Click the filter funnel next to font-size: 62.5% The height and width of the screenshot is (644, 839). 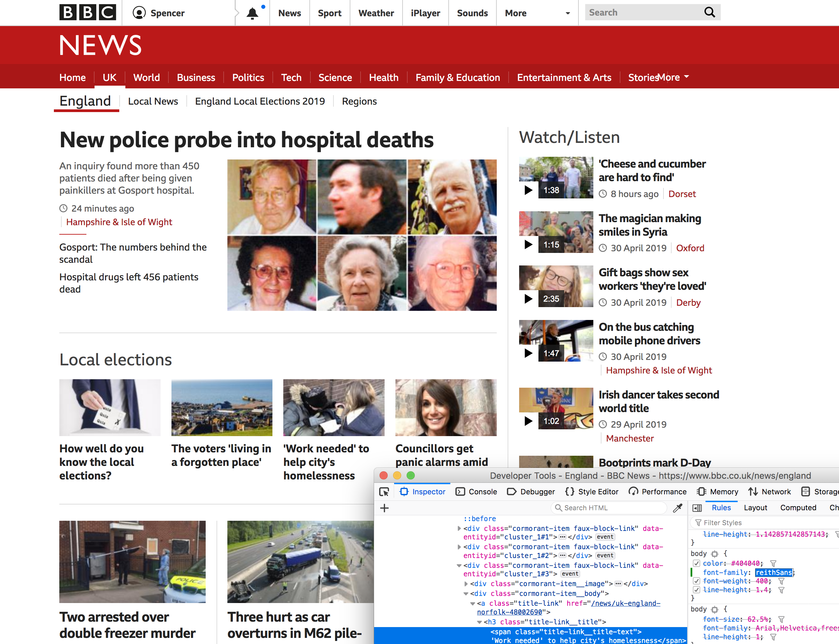click(x=781, y=620)
